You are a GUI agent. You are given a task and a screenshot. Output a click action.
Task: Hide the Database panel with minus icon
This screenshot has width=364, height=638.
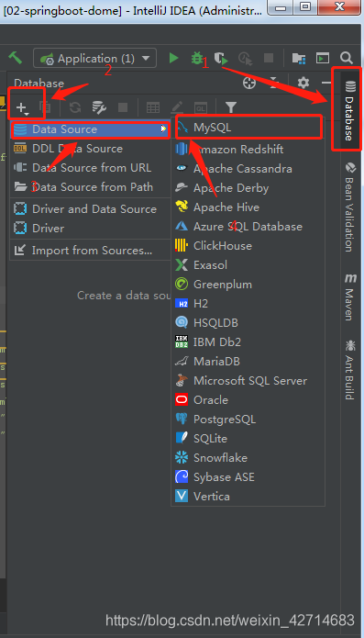(x=326, y=83)
